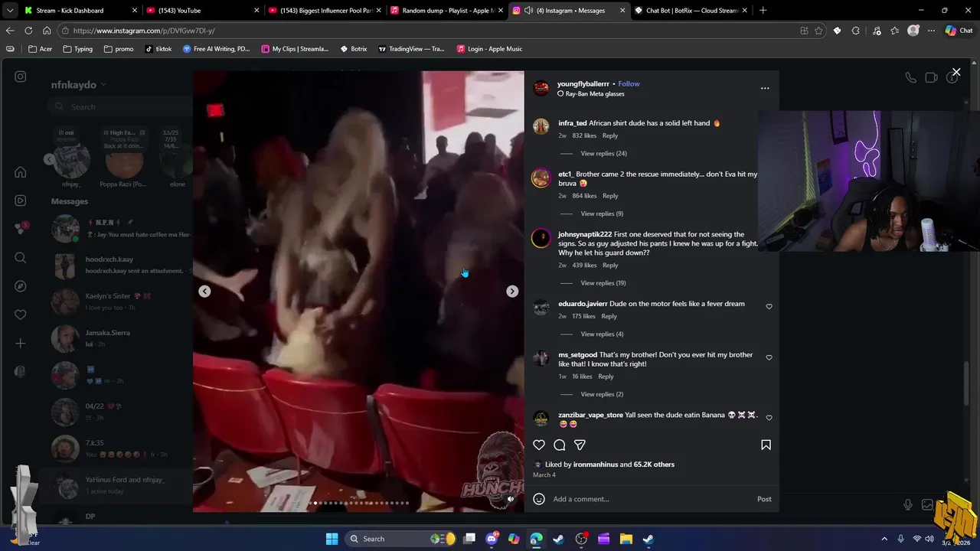Viewport: 980px width, 551px height.
Task: Open Home icon in Instagram sidebar
Action: (x=21, y=172)
